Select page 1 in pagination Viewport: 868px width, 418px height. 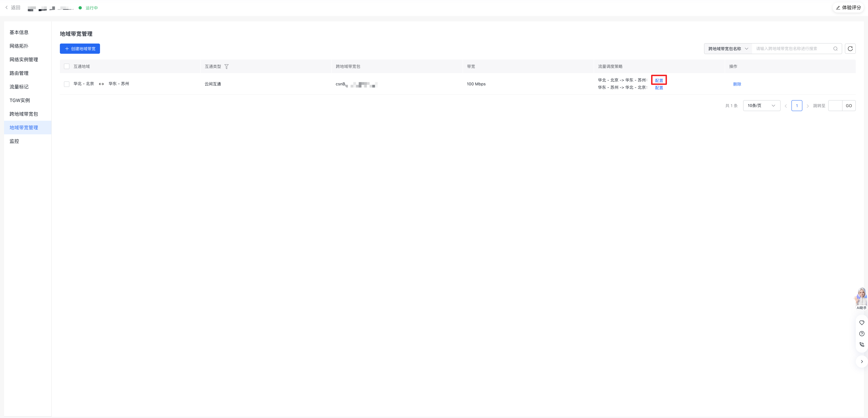point(797,105)
